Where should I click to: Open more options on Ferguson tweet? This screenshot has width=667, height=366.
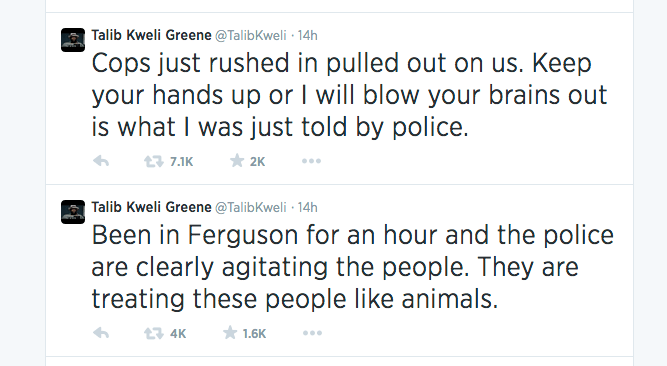[312, 333]
